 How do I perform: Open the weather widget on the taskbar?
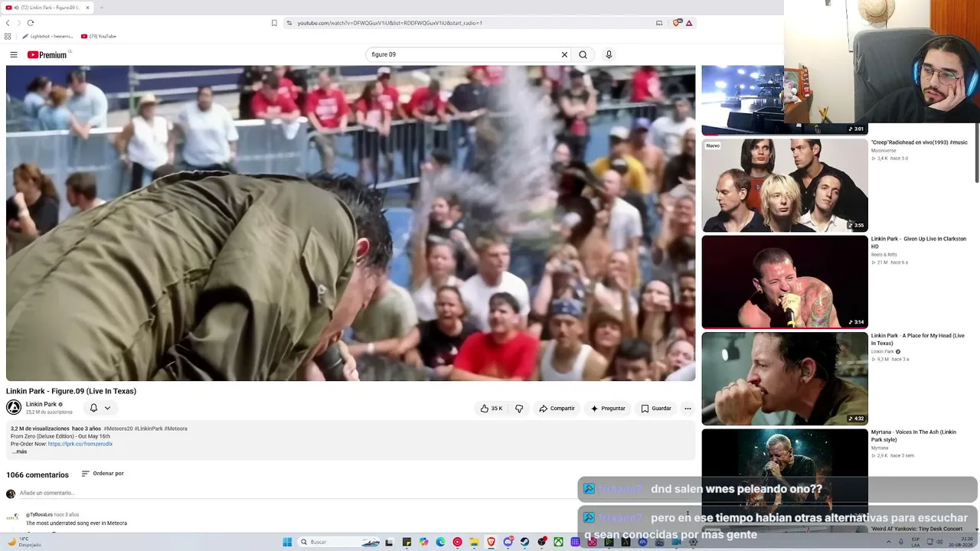point(24,542)
